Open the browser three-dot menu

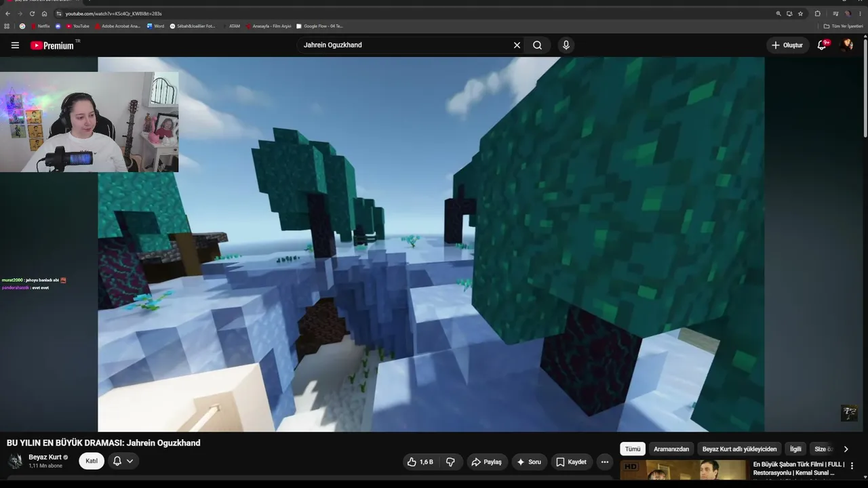pyautogui.click(x=861, y=14)
